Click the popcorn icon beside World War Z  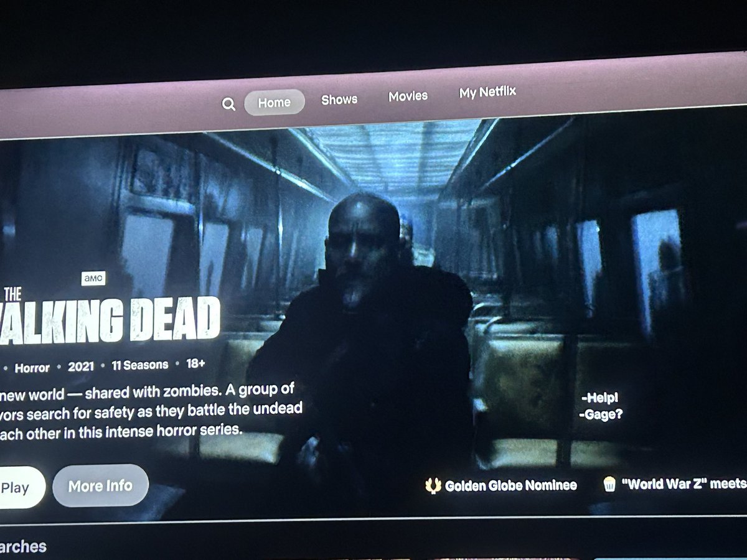[609, 484]
